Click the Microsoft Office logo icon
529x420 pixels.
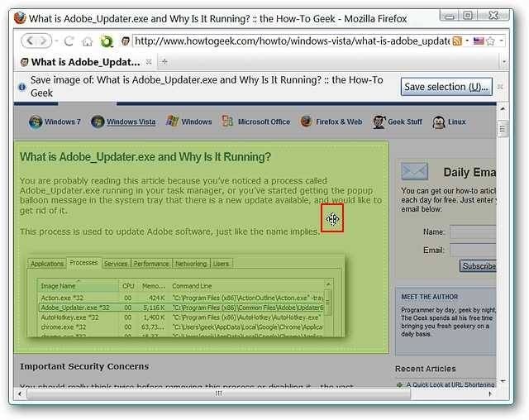coord(227,121)
